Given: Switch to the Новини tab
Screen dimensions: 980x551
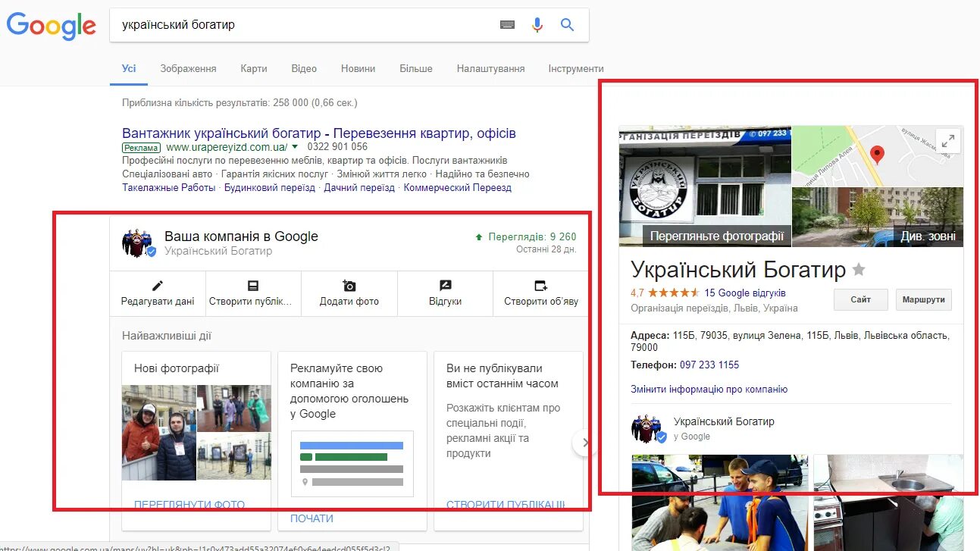Looking at the screenshot, I should click(x=358, y=68).
